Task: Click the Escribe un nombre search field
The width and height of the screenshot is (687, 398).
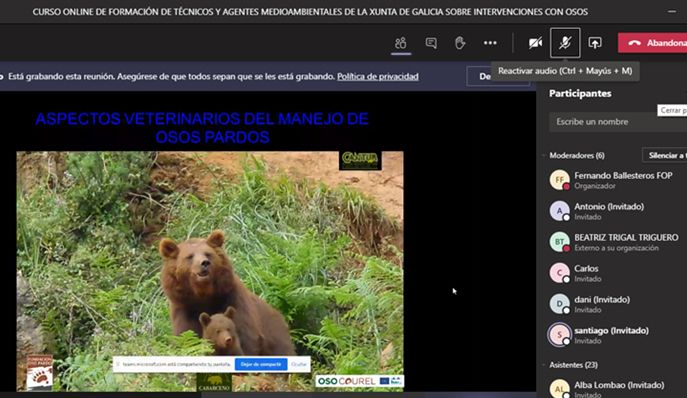Action: click(x=618, y=122)
